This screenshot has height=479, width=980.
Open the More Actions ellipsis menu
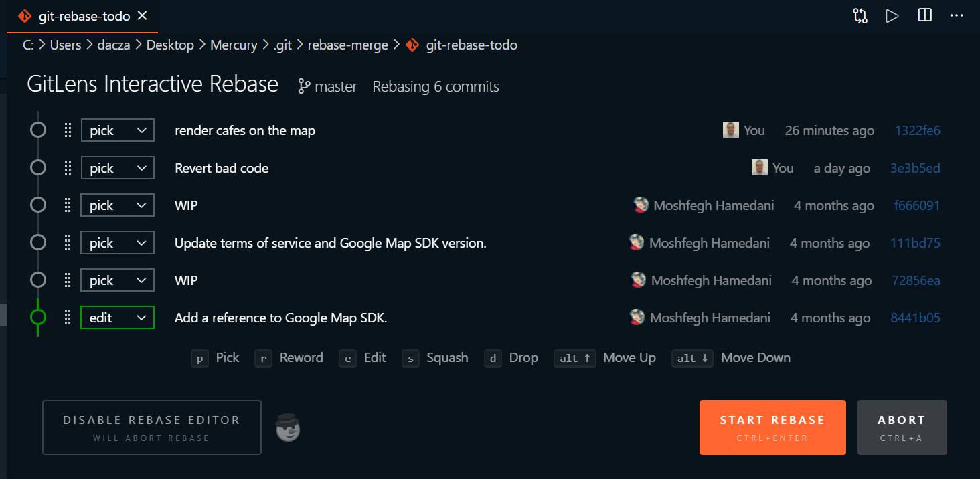tap(957, 16)
